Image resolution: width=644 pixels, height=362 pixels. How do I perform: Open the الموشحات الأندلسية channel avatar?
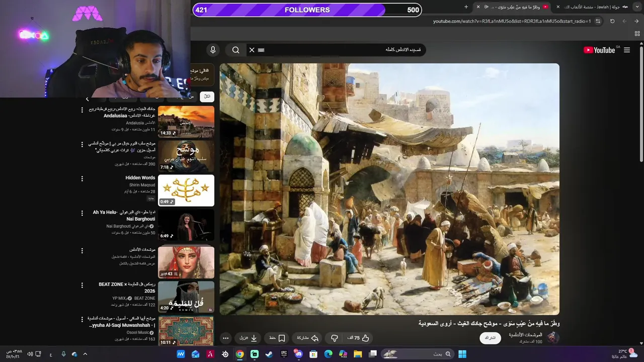553,337
